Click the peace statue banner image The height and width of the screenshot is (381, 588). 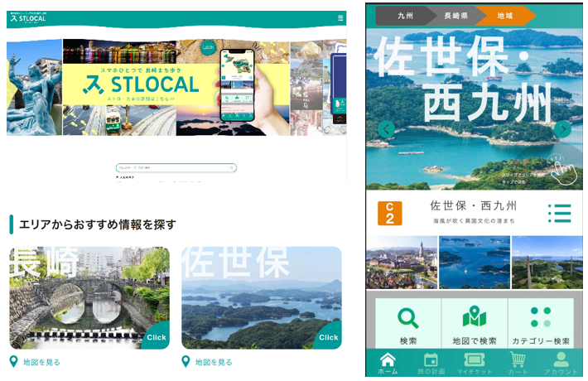(x=34, y=87)
